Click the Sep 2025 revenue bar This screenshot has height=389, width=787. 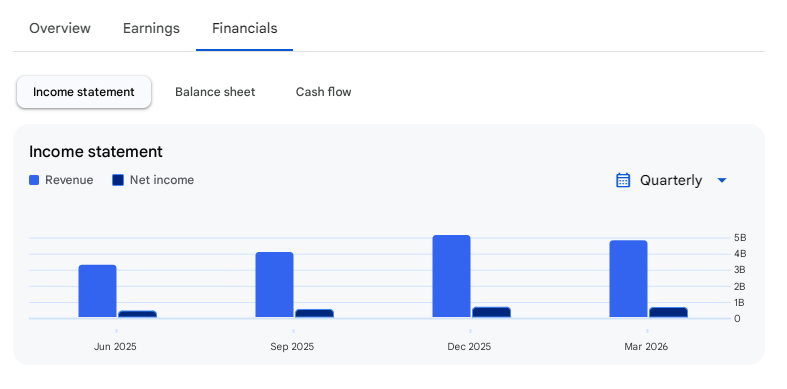[x=275, y=285]
